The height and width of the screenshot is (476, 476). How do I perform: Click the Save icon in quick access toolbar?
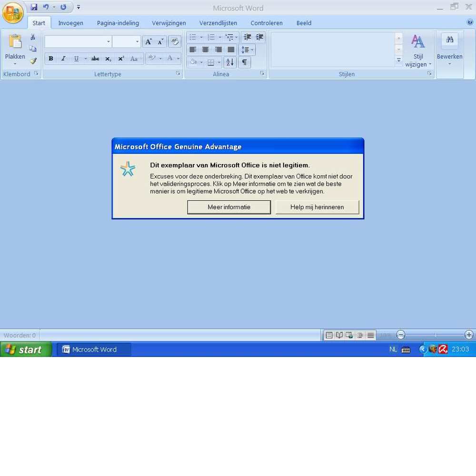34,8
